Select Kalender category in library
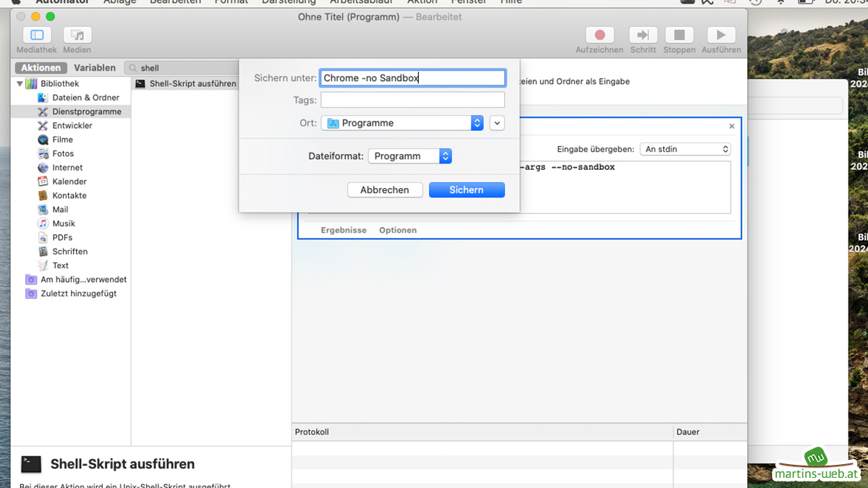This screenshot has height=488, width=868. [x=69, y=181]
